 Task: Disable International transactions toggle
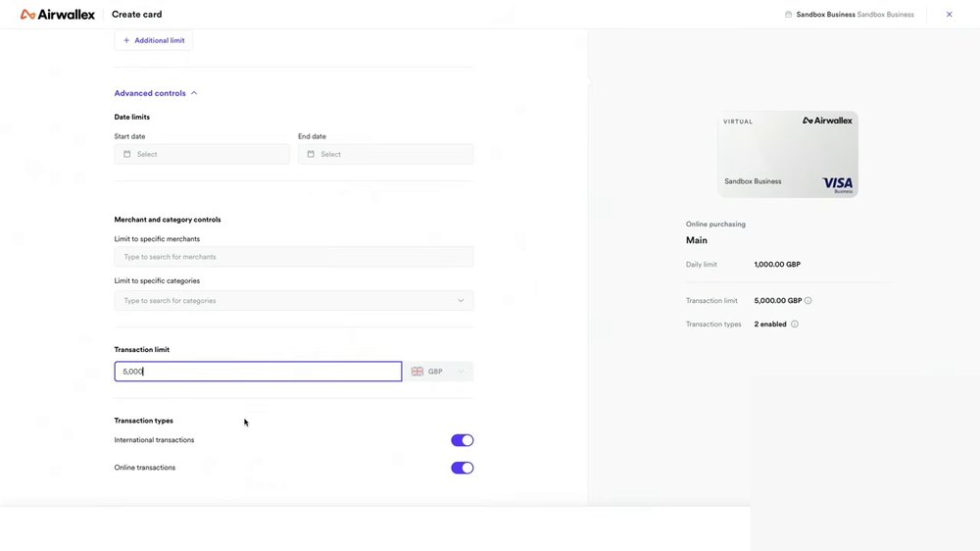[x=463, y=440]
